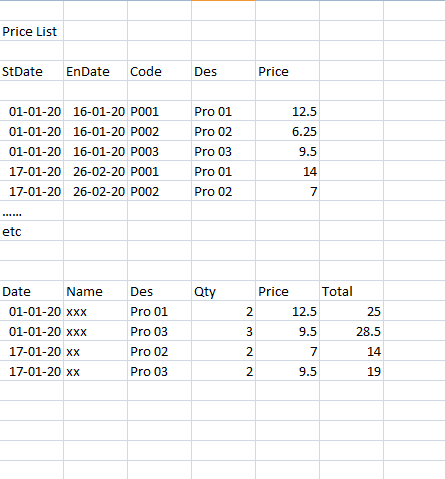Image resolution: width=445 pixels, height=479 pixels.
Task: Click the Name header cell
Action: point(95,291)
